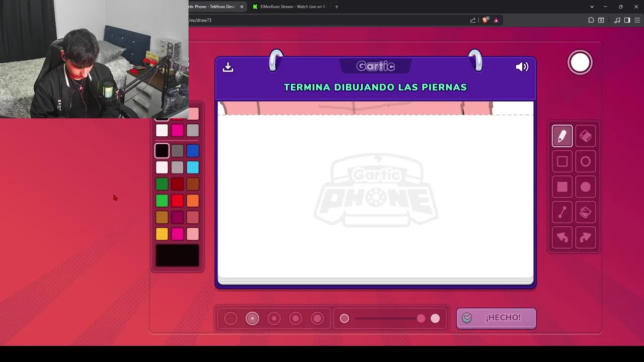Click the round timer indicator
The image size is (644, 362).
(580, 62)
